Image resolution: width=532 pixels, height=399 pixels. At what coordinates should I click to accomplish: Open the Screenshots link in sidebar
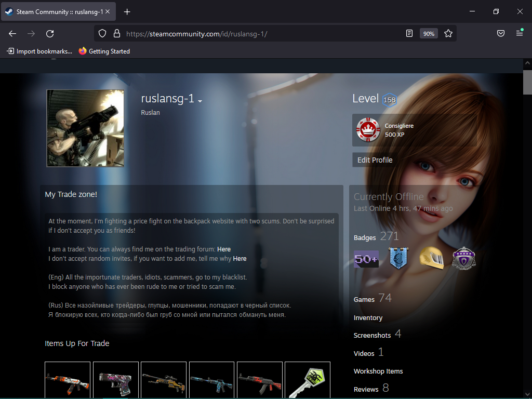(372, 335)
